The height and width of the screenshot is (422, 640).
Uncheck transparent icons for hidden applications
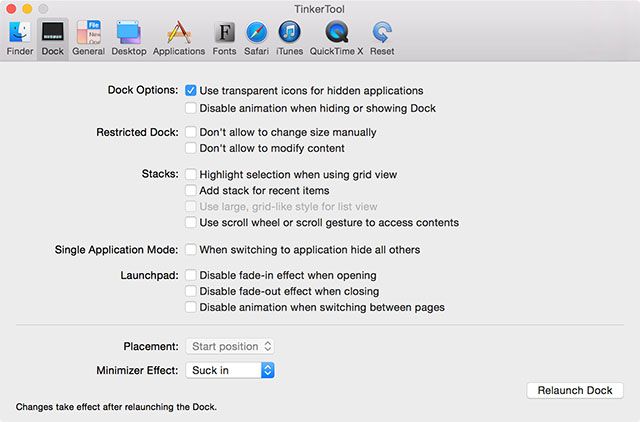[191, 90]
